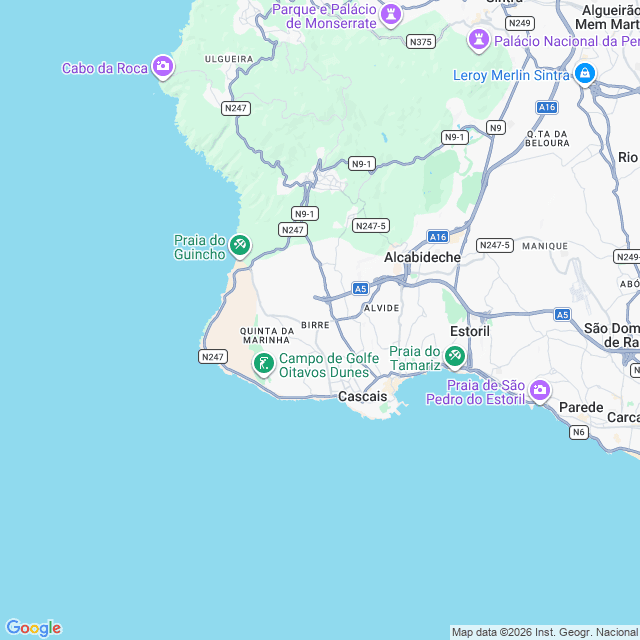Image resolution: width=640 pixels, height=640 pixels.
Task: Click the N247 shield below Ulgueira
Action: click(x=236, y=108)
